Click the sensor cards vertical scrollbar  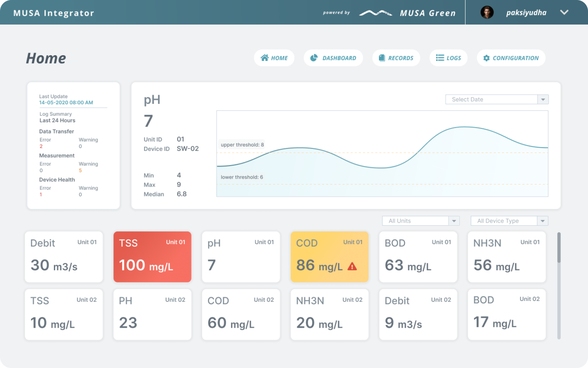point(559,286)
